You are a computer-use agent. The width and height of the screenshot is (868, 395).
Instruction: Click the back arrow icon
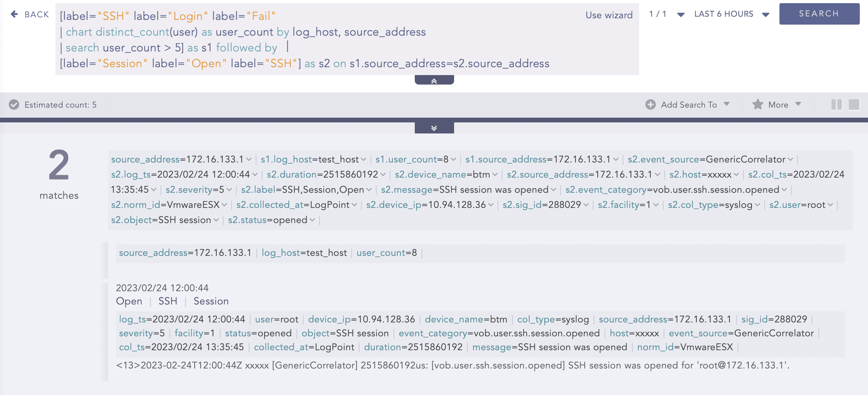(14, 14)
